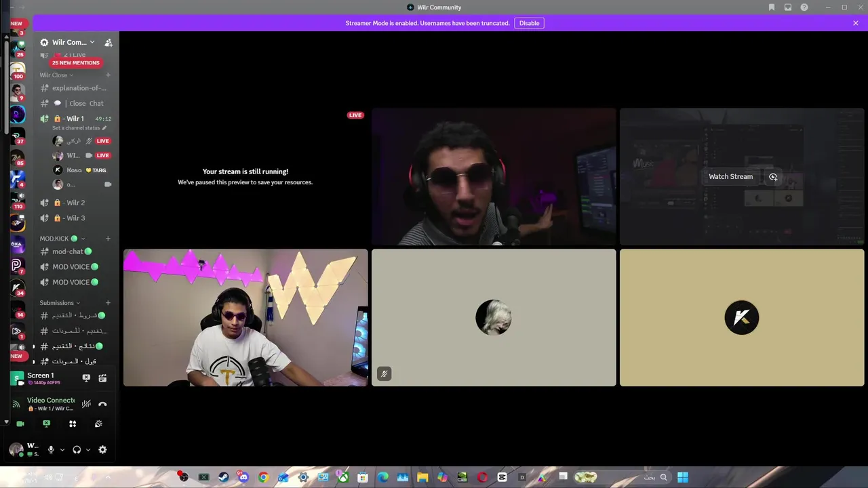
Task: Stop streaming Screen 1 icon
Action: 86,378
